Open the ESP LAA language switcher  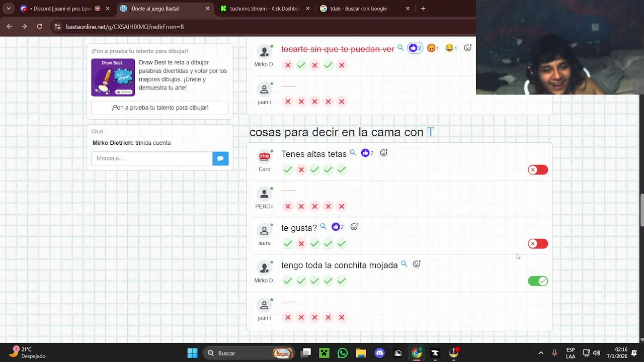click(571, 353)
